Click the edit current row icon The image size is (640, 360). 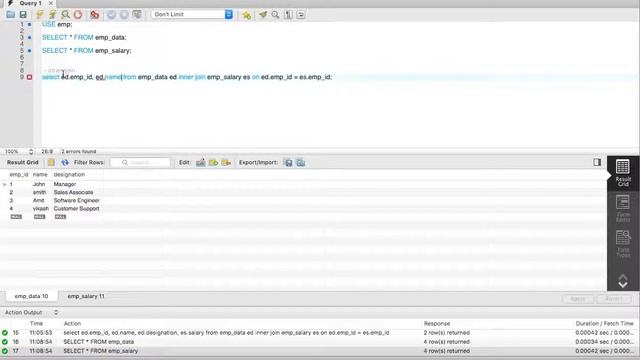click(x=200, y=162)
